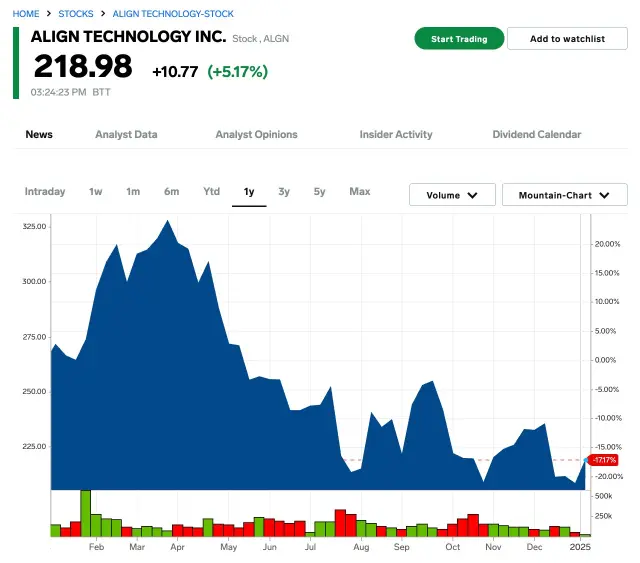Set chart range to 5y
The image size is (640, 563).
pyautogui.click(x=319, y=191)
